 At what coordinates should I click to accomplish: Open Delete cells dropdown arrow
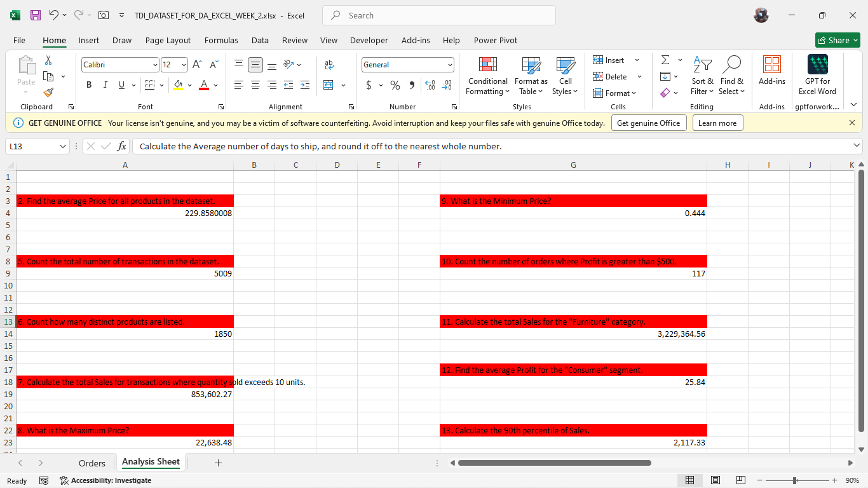[x=639, y=77]
